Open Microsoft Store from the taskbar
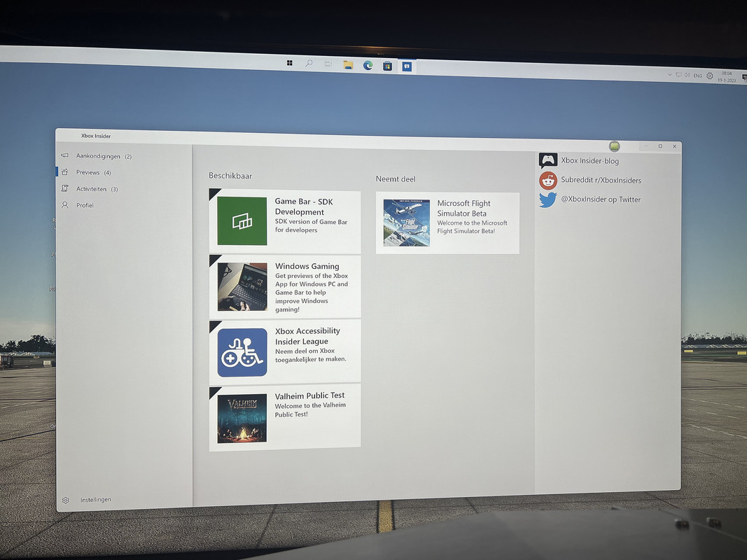Screen dimensions: 747x560 coord(387,66)
